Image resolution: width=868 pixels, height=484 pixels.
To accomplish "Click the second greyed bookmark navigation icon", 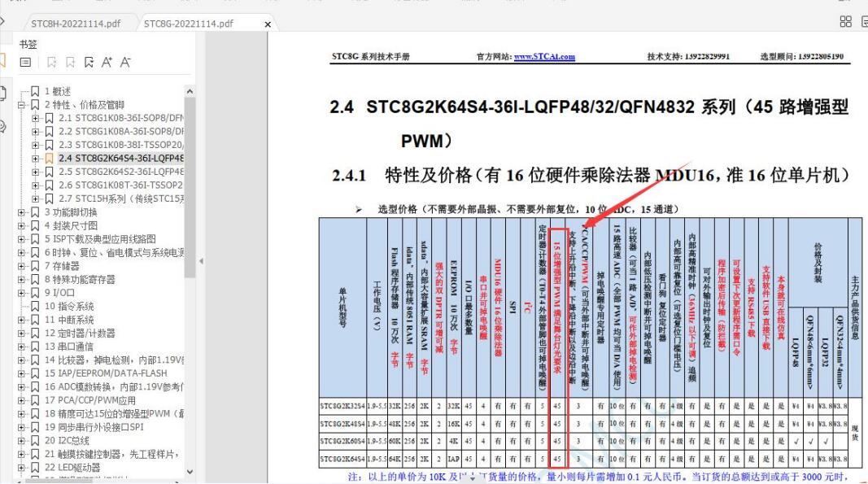I will click(x=70, y=62).
